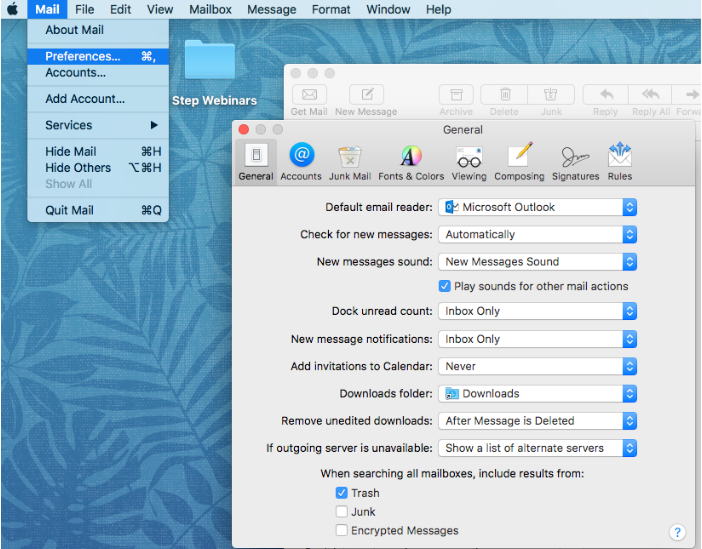
Task: Open the Viewing preferences pane
Action: [x=469, y=162]
